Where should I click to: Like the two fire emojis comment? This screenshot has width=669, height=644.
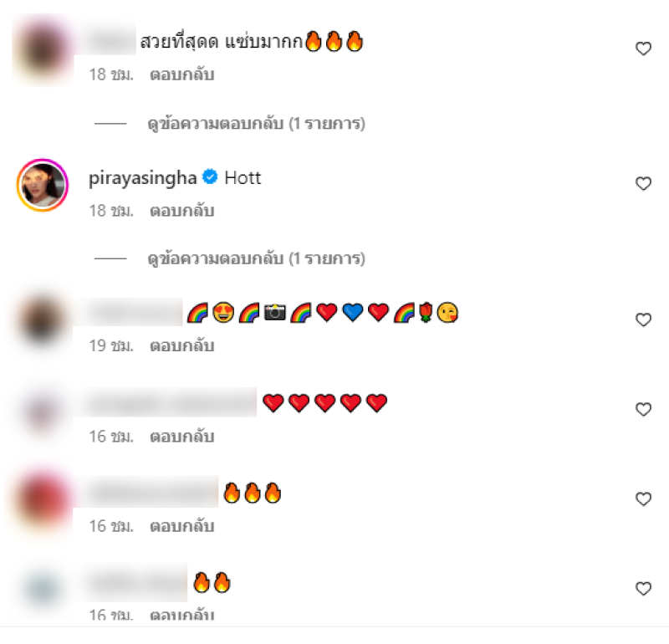click(643, 589)
